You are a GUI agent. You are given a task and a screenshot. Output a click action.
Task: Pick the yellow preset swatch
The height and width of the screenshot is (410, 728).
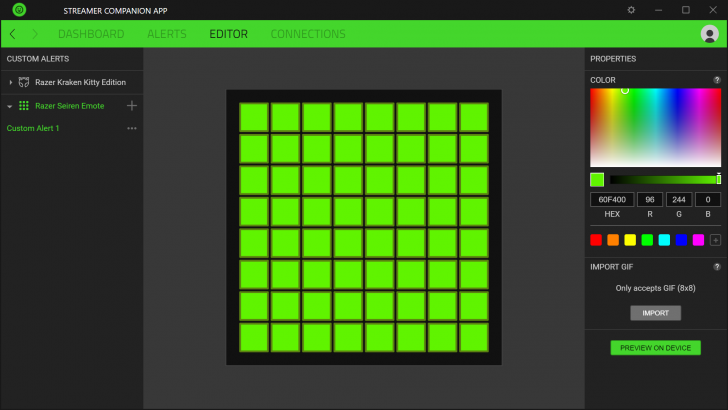tap(630, 240)
